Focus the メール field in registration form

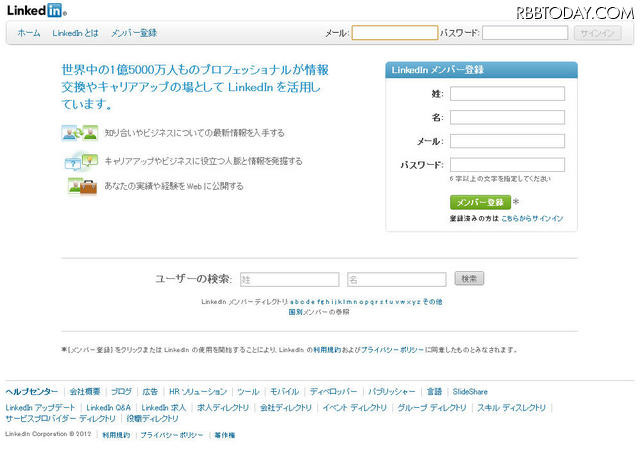507,141
